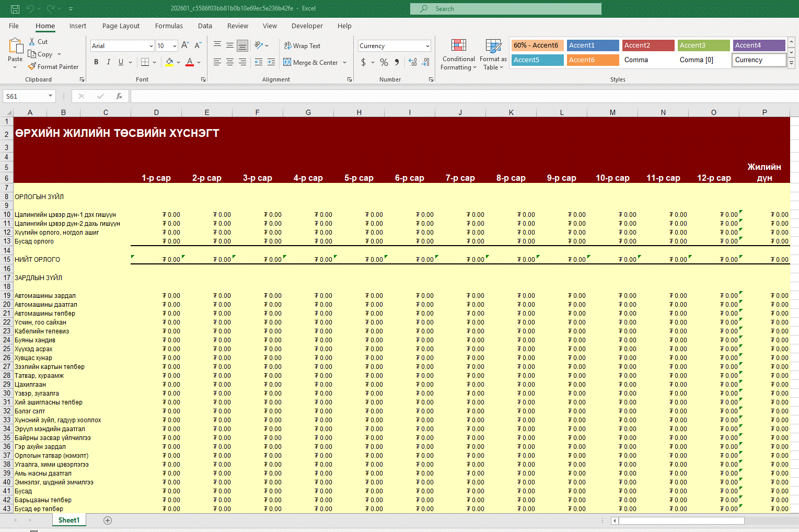Open the Currency number format dropdown

click(x=427, y=46)
